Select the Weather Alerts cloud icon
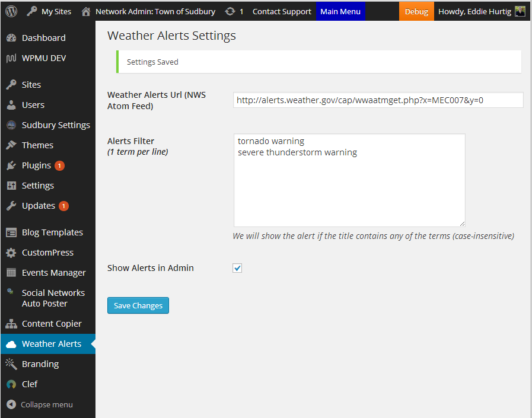The height and width of the screenshot is (418, 532). [x=12, y=343]
